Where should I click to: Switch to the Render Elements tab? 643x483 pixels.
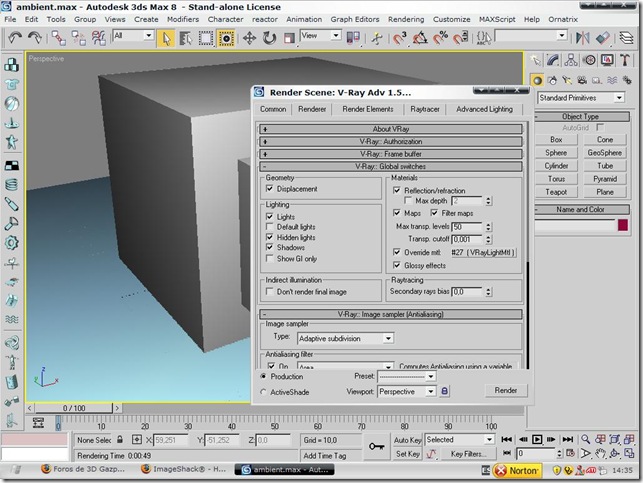(368, 109)
